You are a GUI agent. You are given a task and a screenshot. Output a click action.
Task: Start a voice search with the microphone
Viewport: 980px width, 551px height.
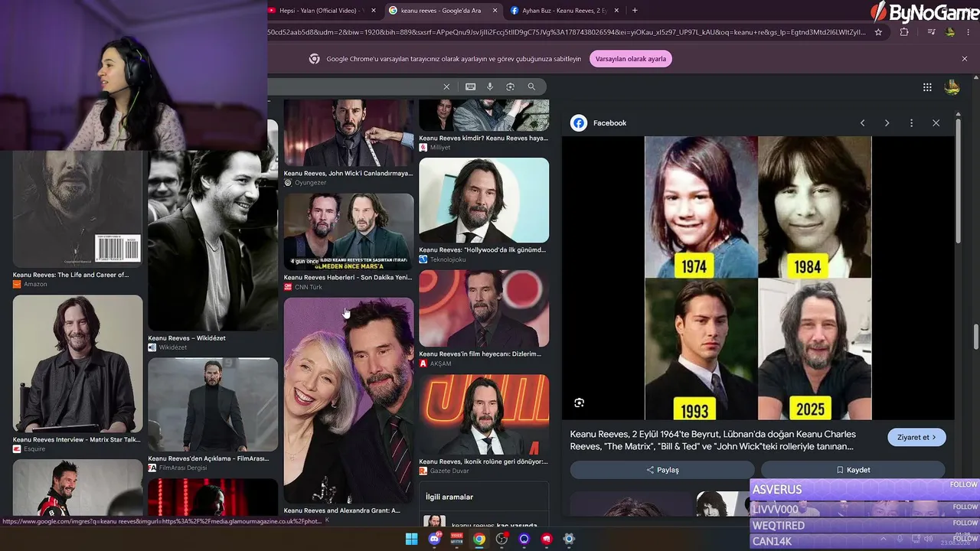coord(490,86)
